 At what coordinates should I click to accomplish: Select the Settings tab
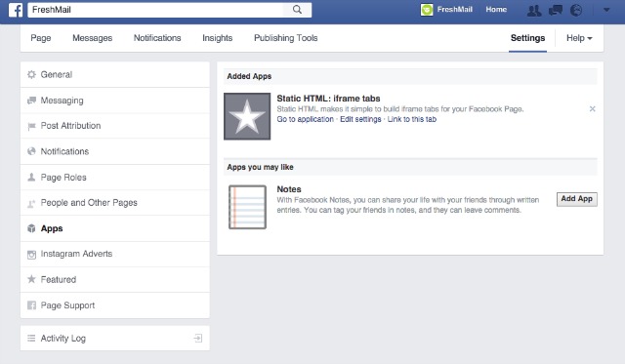[x=527, y=38]
